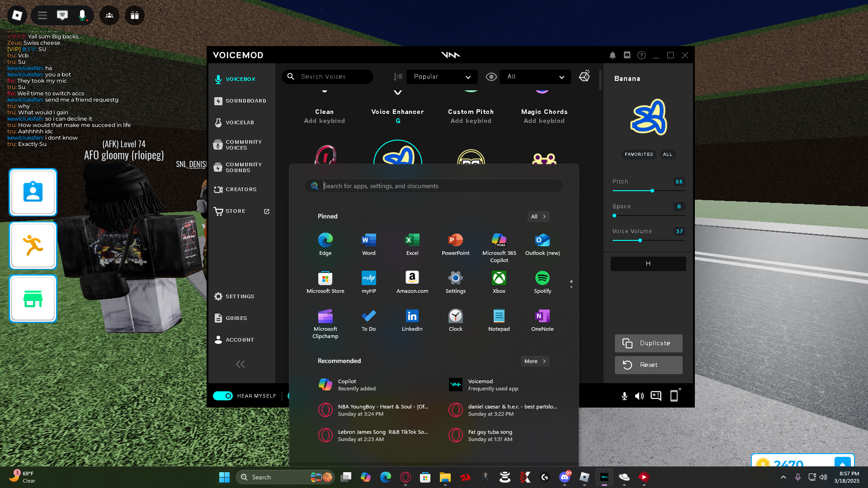Viewport: 868px width, 488px height.
Task: Open Notepad from pinned apps
Action: coord(499,320)
